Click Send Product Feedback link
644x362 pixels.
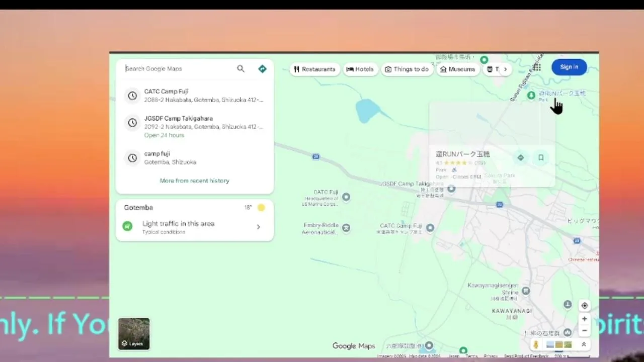[x=526, y=356]
